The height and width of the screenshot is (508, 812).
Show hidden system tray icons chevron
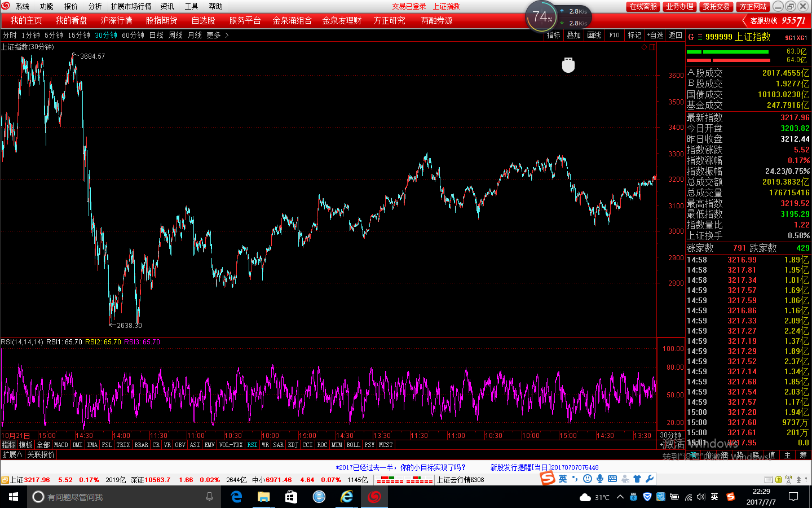[620, 497]
